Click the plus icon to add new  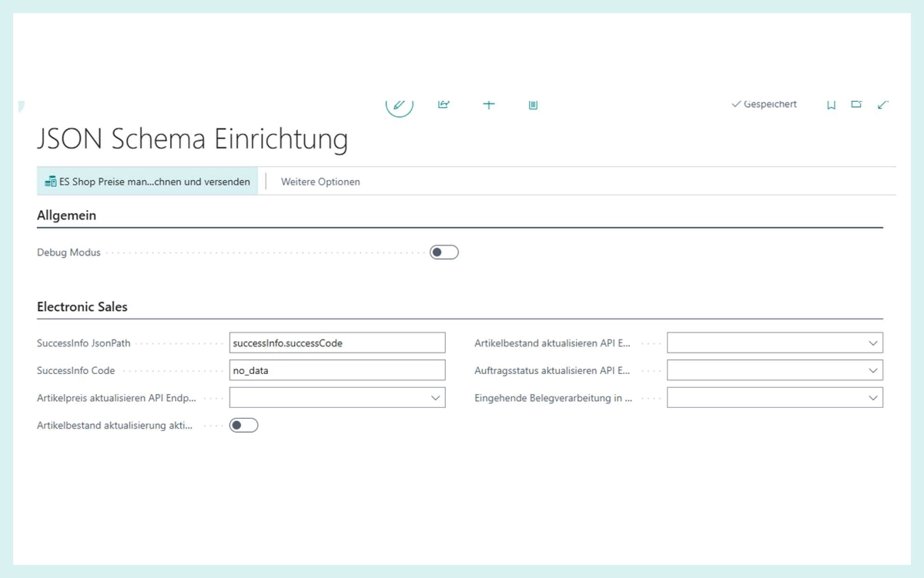click(x=489, y=105)
